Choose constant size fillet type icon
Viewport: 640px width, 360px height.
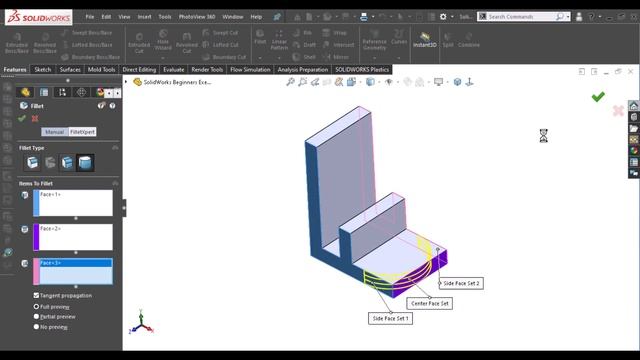[32, 162]
